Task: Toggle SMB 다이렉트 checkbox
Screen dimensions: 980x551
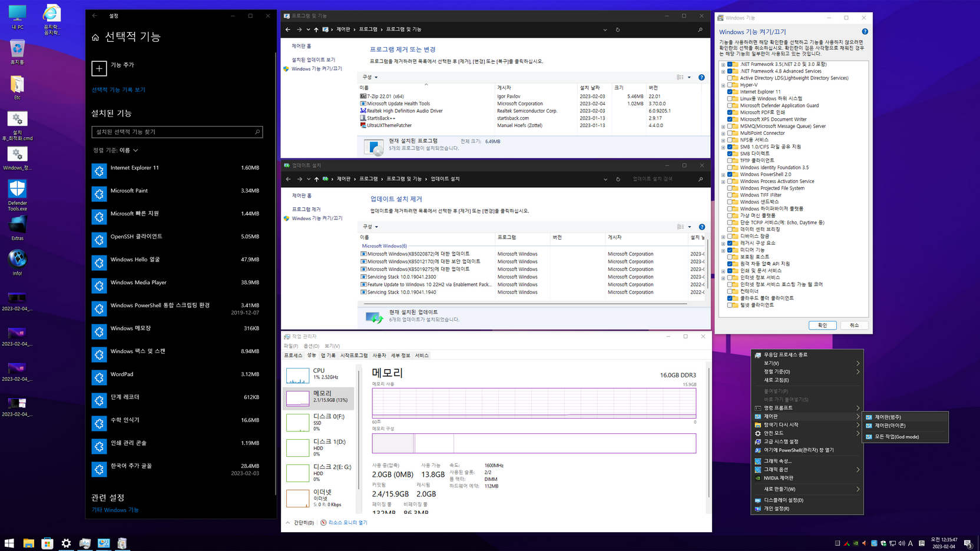Action: pos(730,154)
